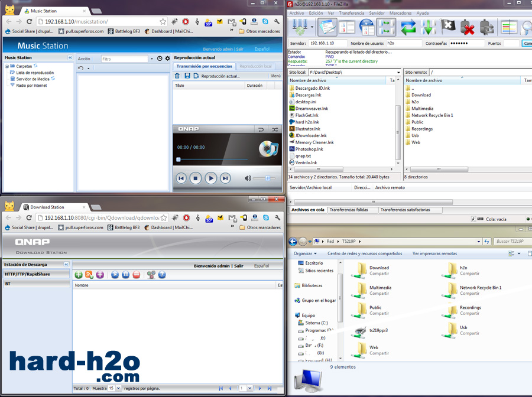Select HTTP/FTP/RapidShare section
The width and height of the screenshot is (532, 397).
coord(36,274)
